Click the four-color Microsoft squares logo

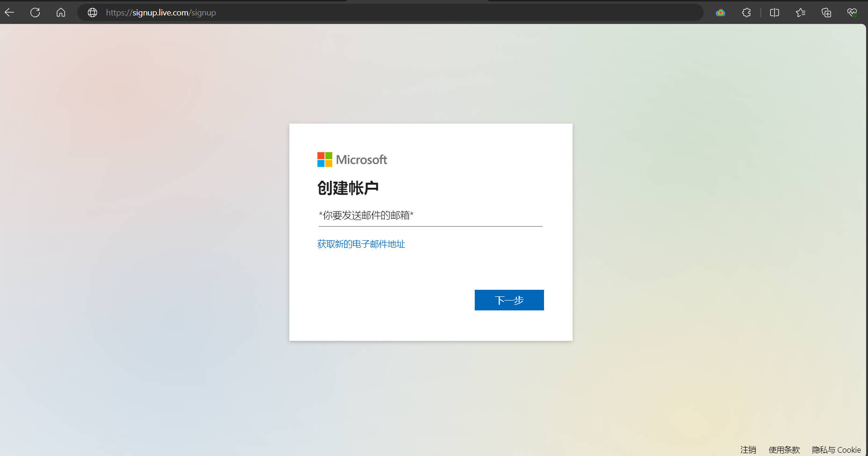click(324, 160)
